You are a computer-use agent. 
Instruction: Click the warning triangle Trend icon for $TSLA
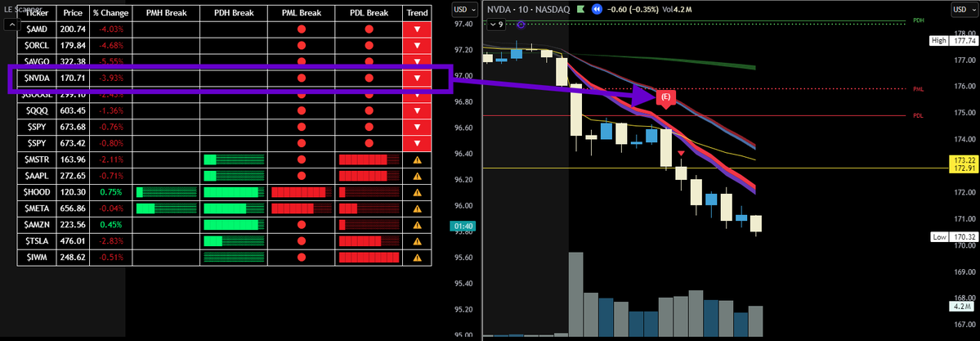pos(417,241)
